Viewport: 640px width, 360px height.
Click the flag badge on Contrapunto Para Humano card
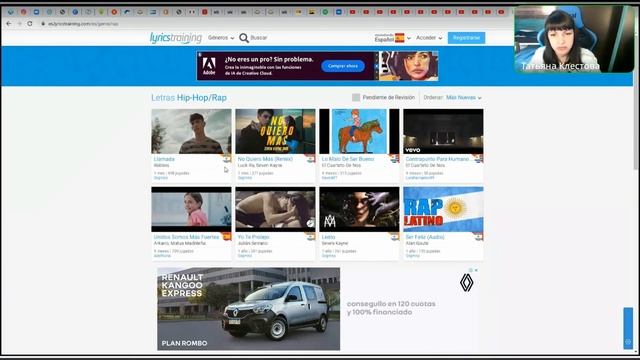[479, 159]
